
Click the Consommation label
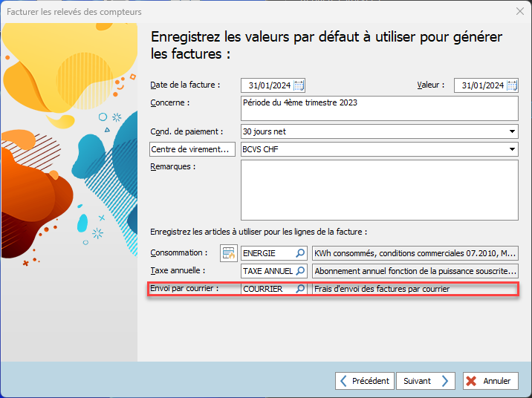pos(178,252)
